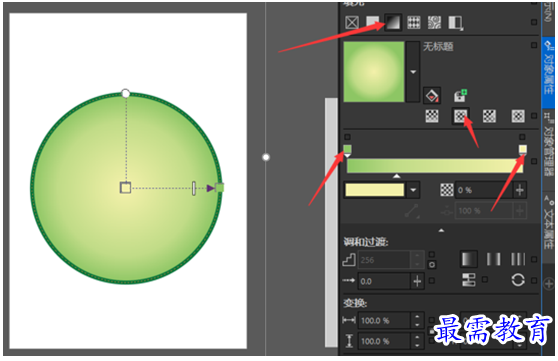
Task: Click the canvas vertical scrollbar
Action: [x=331, y=223]
